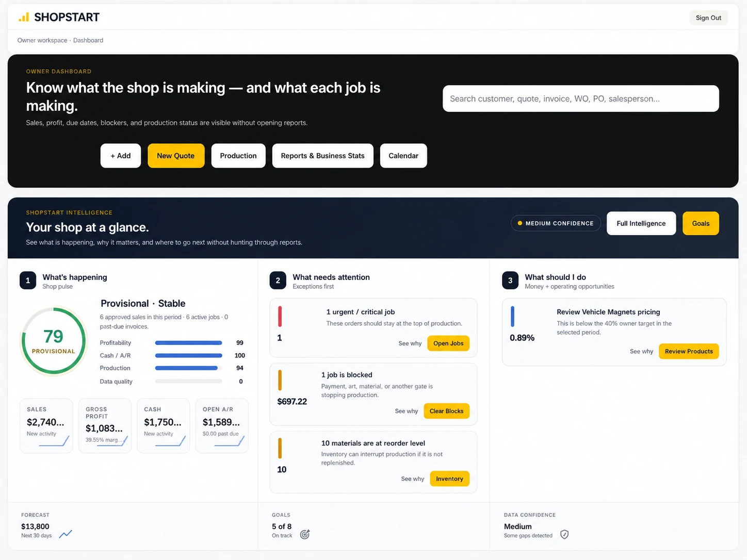Screen dimensions: 747x560
Task: Click the goals target icon
Action: point(305,534)
